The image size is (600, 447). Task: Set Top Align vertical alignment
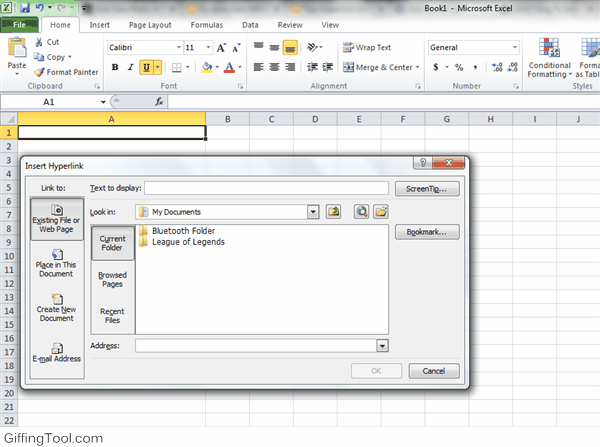(x=259, y=47)
